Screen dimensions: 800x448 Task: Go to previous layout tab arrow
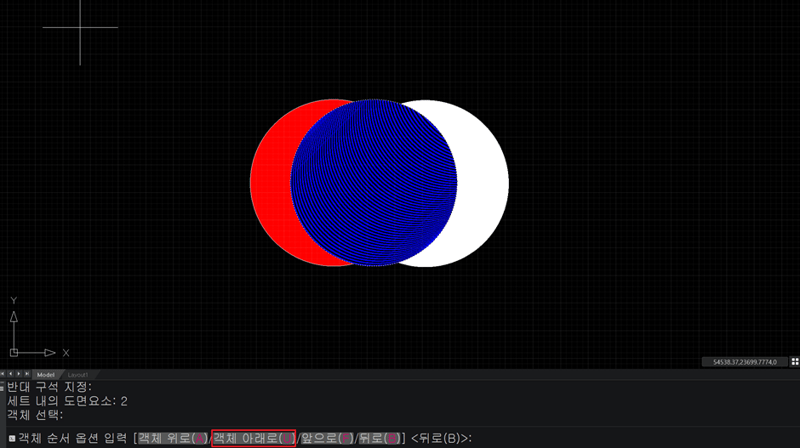point(10,374)
